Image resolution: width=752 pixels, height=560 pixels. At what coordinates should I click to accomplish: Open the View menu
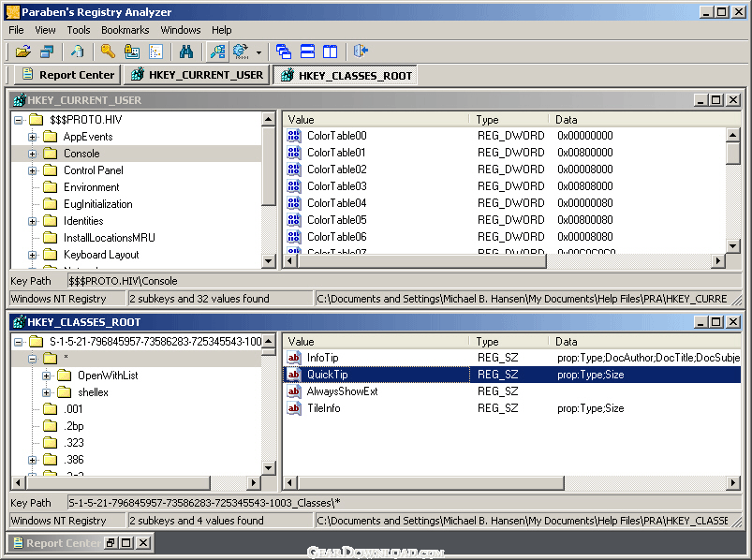point(45,30)
